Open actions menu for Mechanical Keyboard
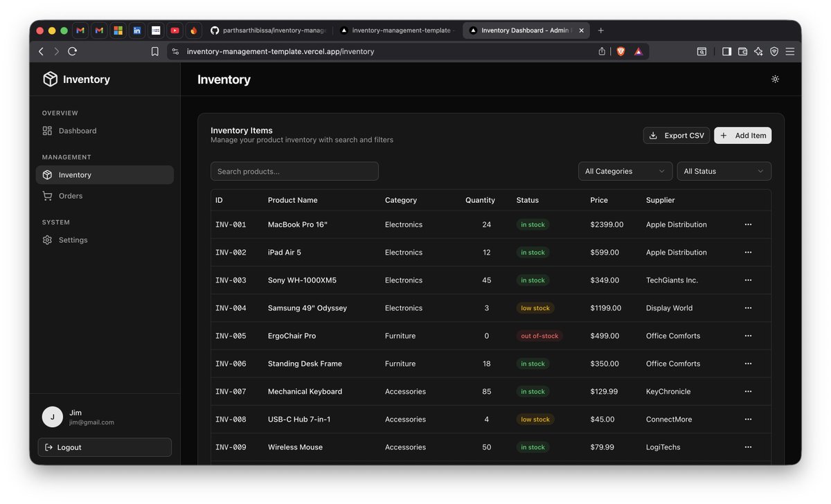Screen dimensions: 831x504 [748, 392]
